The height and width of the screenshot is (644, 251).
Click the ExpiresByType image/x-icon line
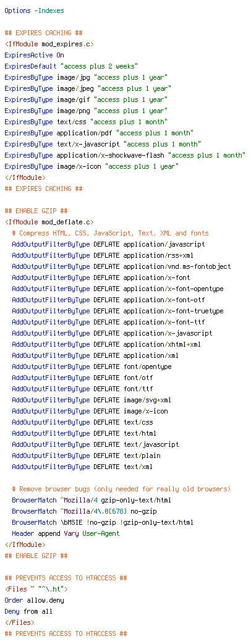pos(91,166)
